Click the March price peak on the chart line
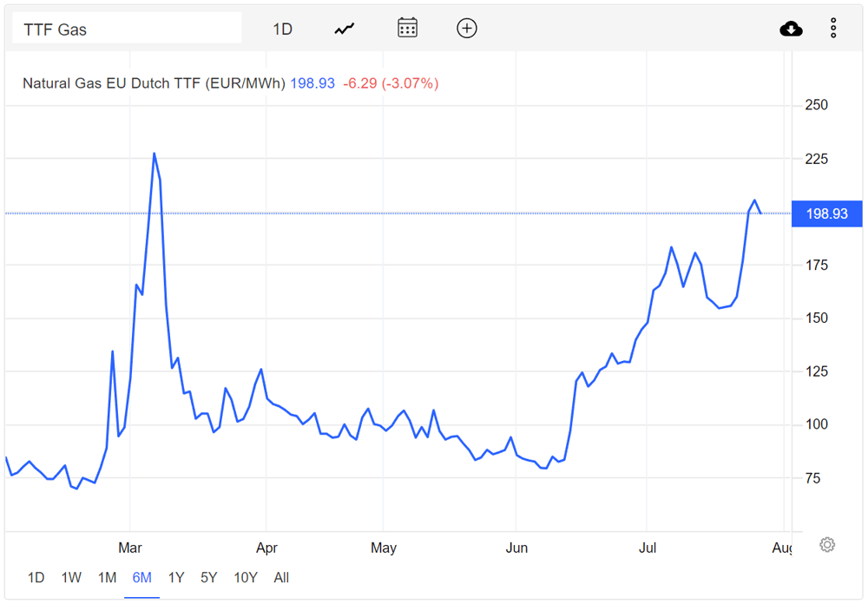 coord(154,154)
